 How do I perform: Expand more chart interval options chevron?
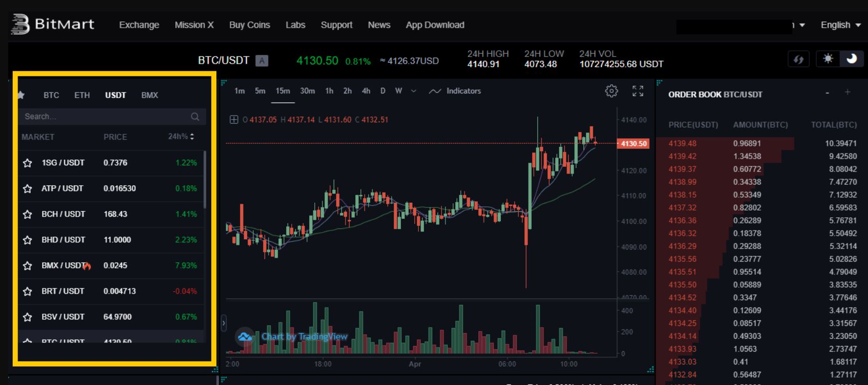[414, 91]
